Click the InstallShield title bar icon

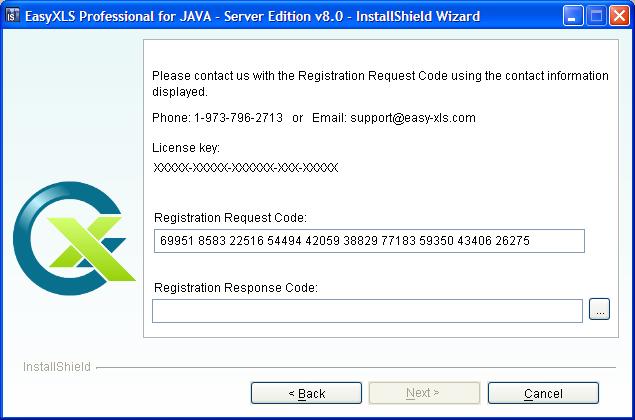(x=13, y=15)
